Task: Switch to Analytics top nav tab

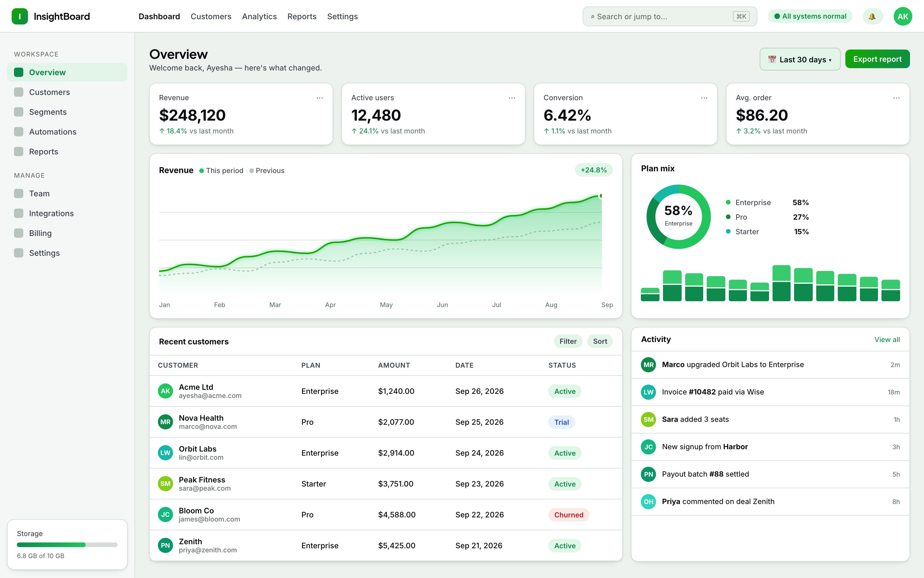Action: click(259, 16)
